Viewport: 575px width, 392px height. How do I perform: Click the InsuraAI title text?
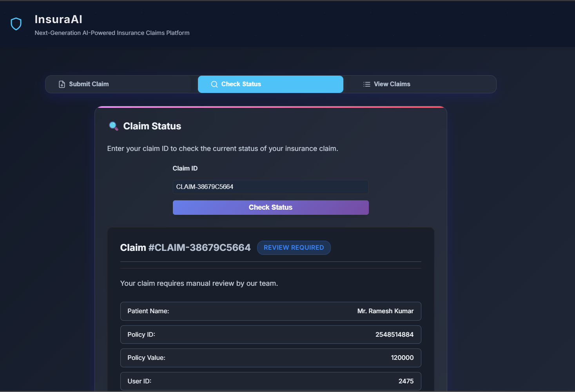pyautogui.click(x=58, y=19)
